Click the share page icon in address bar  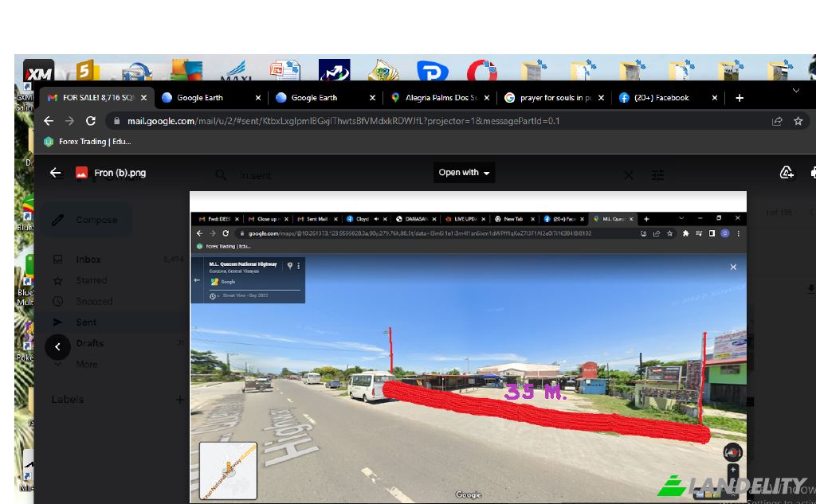tap(777, 121)
